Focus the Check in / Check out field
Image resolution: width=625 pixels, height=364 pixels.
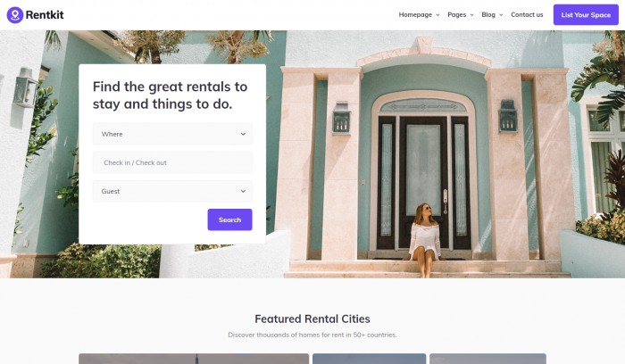coord(172,162)
